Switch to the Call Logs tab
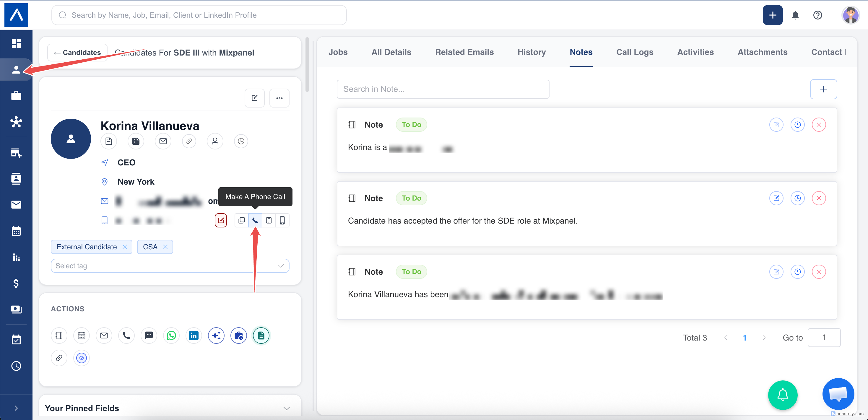The height and width of the screenshot is (420, 868). tap(635, 52)
